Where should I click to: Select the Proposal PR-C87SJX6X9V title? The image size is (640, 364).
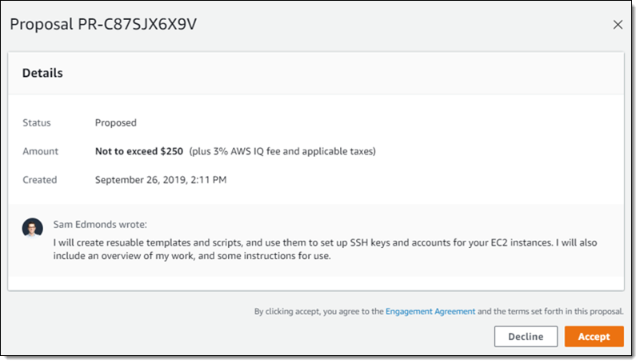click(102, 24)
